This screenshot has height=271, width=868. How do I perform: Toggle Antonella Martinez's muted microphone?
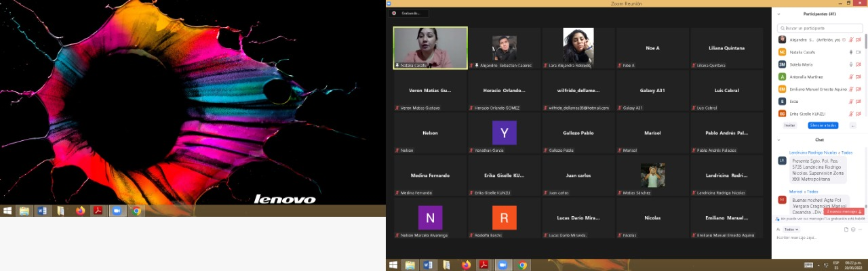pos(850,77)
